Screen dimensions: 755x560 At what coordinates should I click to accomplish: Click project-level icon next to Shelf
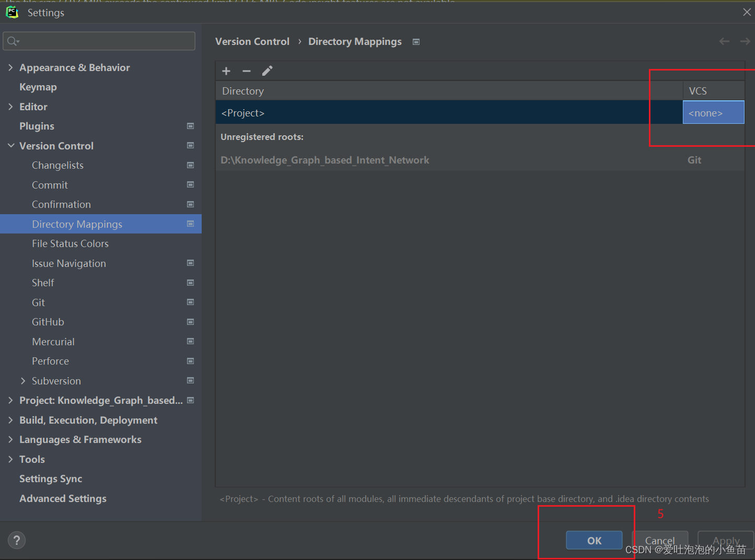pos(191,283)
